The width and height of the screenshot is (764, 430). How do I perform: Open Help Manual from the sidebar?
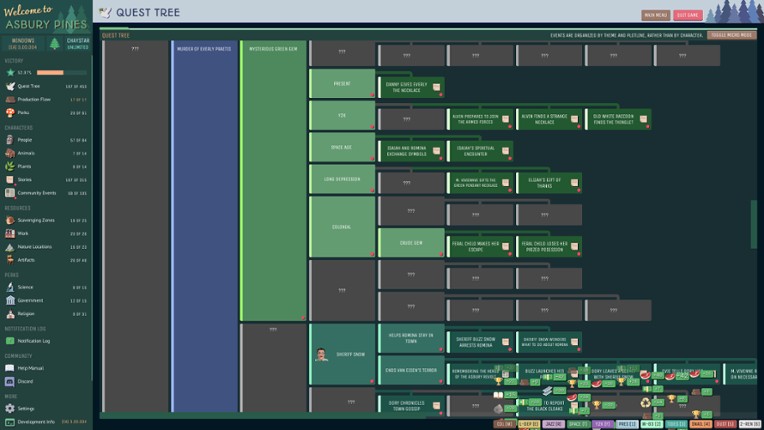(x=30, y=368)
